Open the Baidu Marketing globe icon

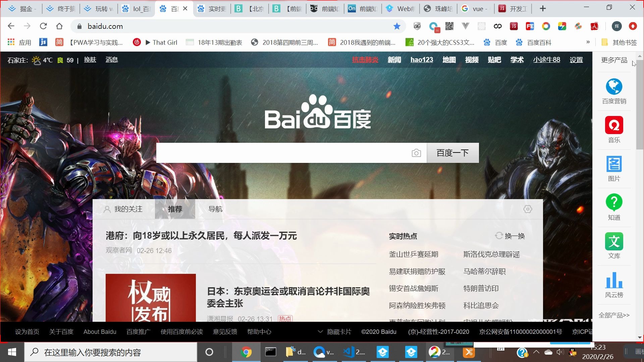(614, 87)
